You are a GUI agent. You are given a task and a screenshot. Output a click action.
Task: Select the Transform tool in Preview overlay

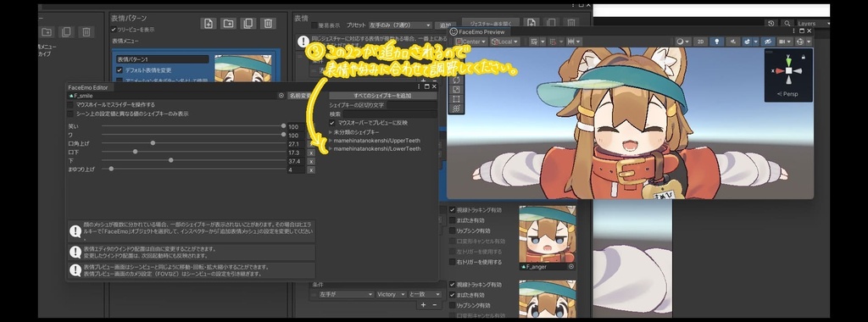457,109
